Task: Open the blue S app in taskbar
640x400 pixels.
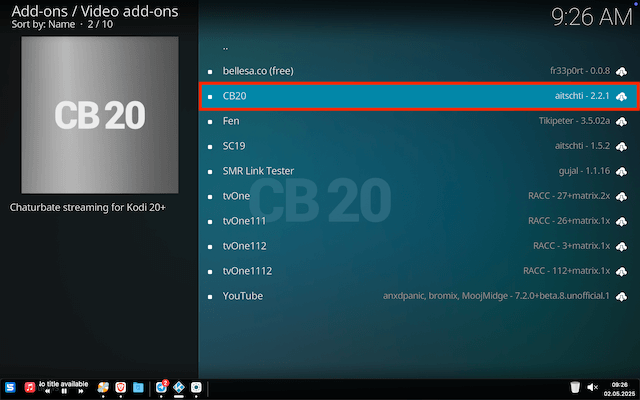Action: click(x=10, y=387)
